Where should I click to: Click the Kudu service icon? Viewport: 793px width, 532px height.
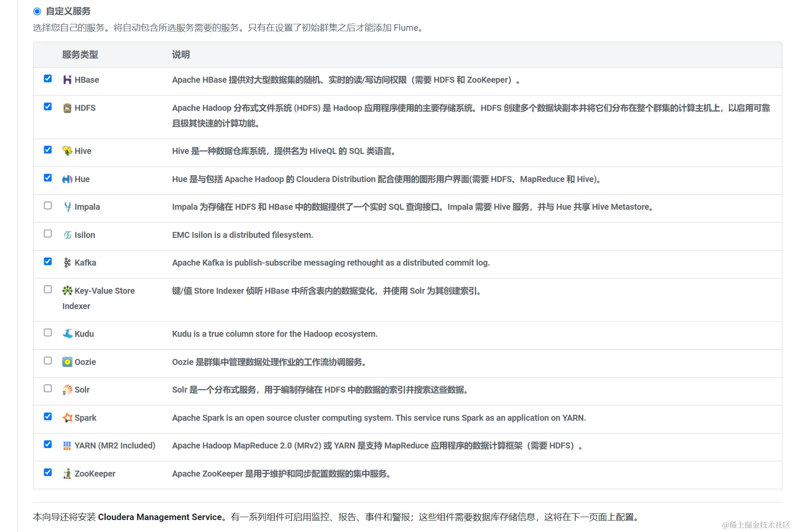[x=67, y=334]
